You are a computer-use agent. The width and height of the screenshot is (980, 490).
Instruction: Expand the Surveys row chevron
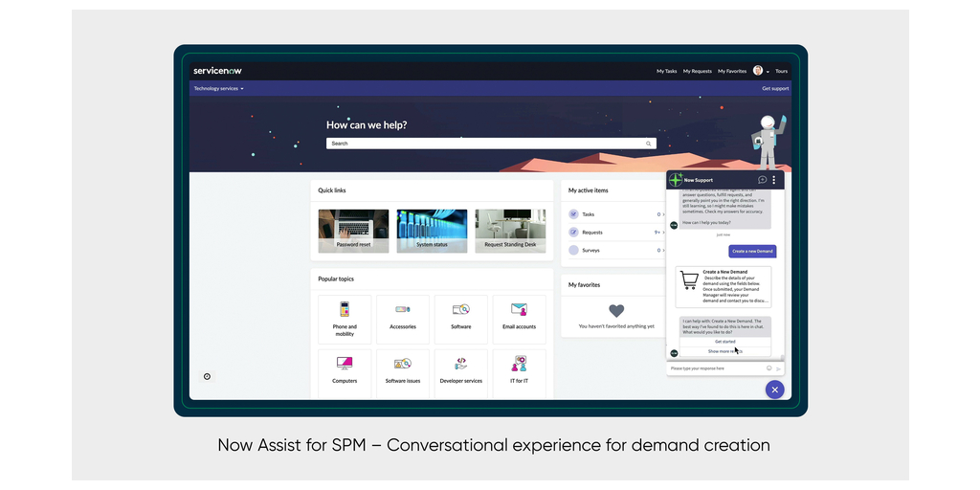664,251
